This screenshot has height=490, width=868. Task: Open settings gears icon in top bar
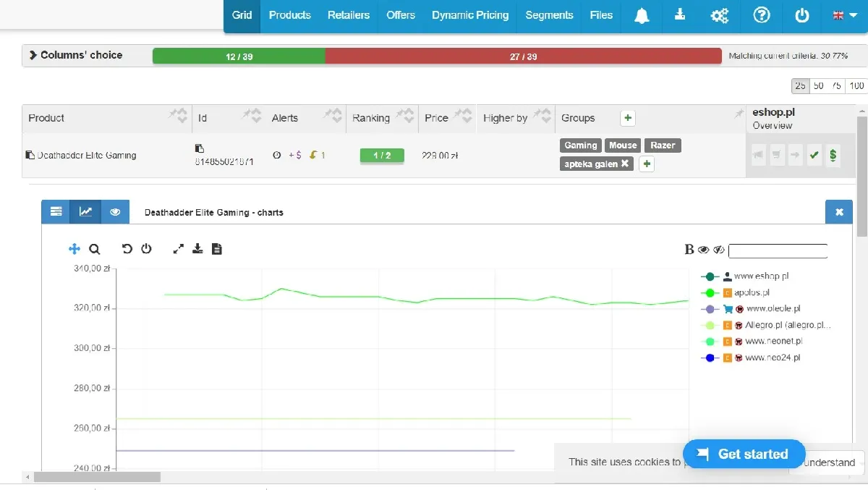click(x=720, y=15)
